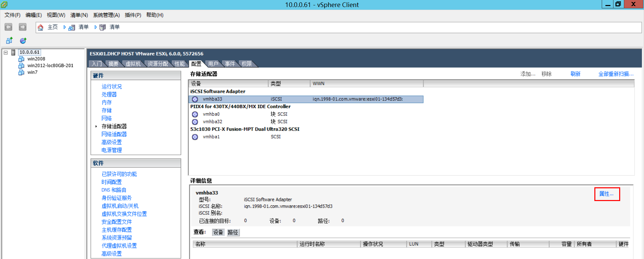
Task: Click the home icon in breadcrumb bar
Action: [x=41, y=27]
